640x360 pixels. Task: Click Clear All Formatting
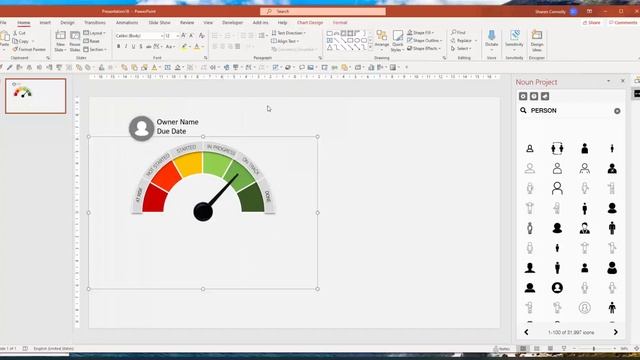coord(201,36)
